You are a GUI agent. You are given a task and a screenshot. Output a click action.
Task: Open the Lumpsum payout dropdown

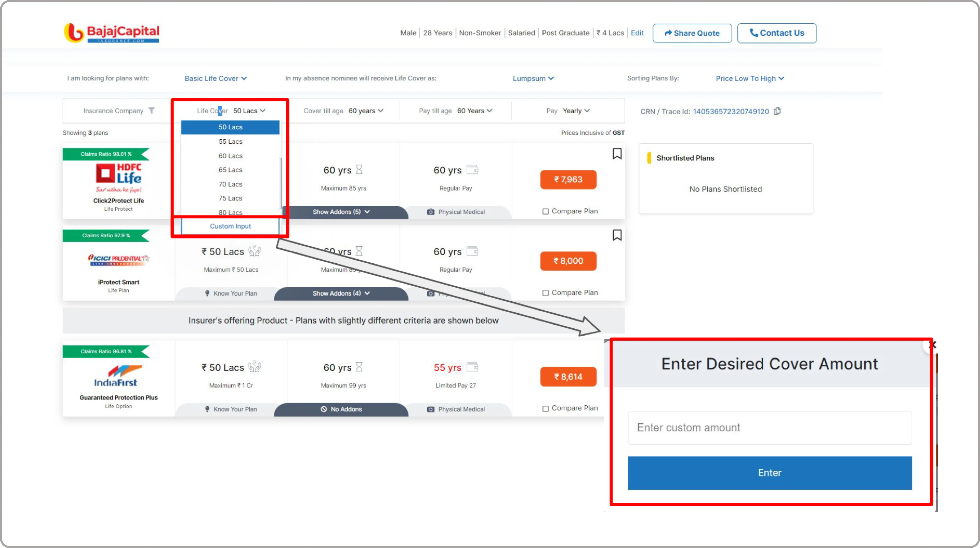point(533,78)
